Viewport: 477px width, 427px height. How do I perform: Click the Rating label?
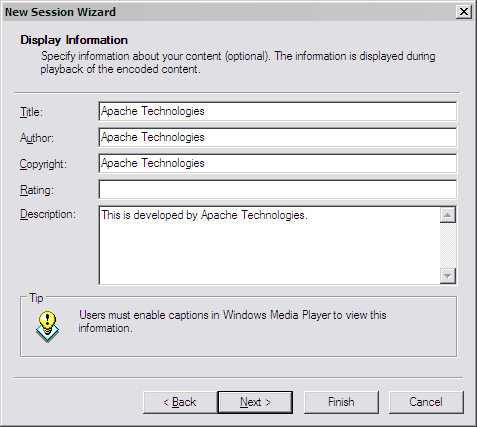[x=37, y=190]
